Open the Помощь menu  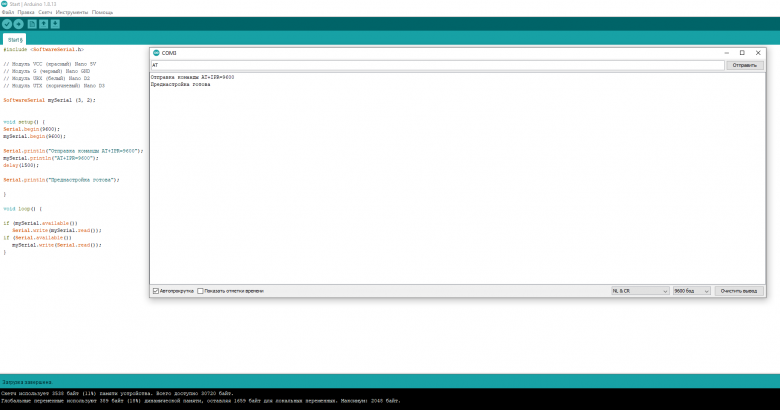pos(102,12)
